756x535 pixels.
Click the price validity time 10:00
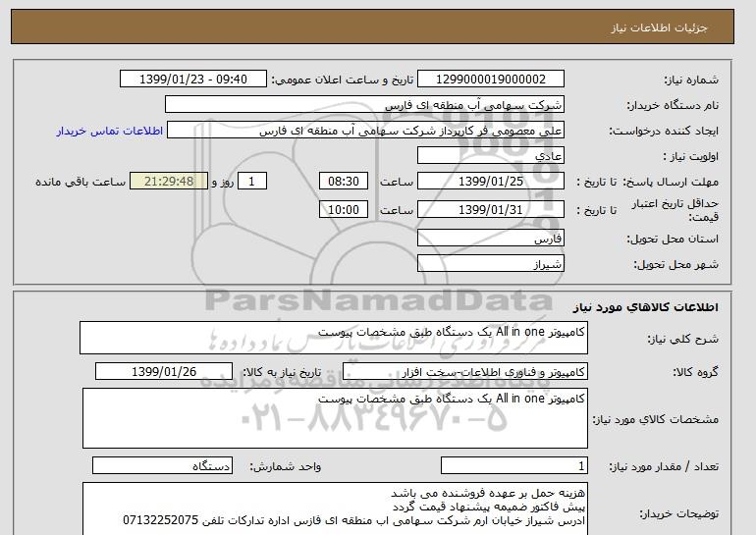pos(344,210)
